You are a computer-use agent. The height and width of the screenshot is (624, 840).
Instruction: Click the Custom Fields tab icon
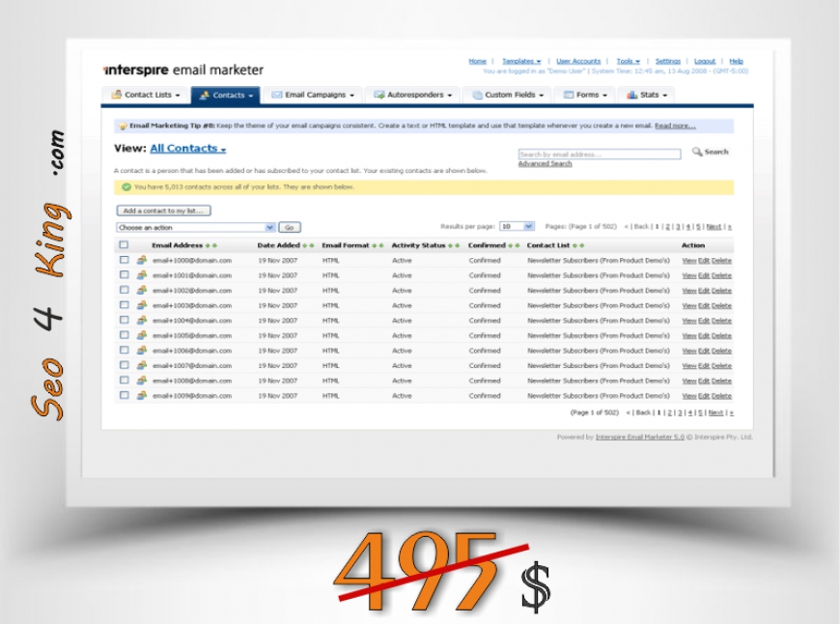click(477, 95)
